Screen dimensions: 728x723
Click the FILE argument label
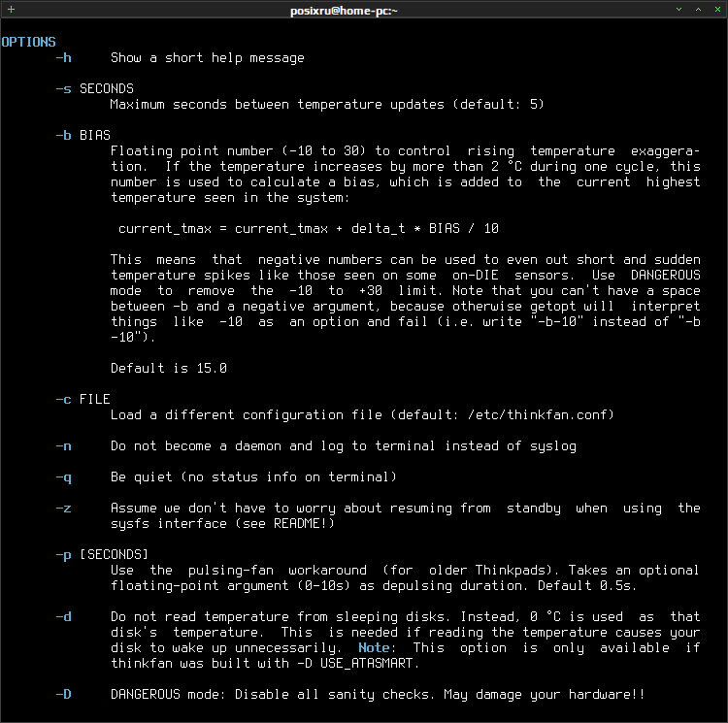[x=95, y=399]
